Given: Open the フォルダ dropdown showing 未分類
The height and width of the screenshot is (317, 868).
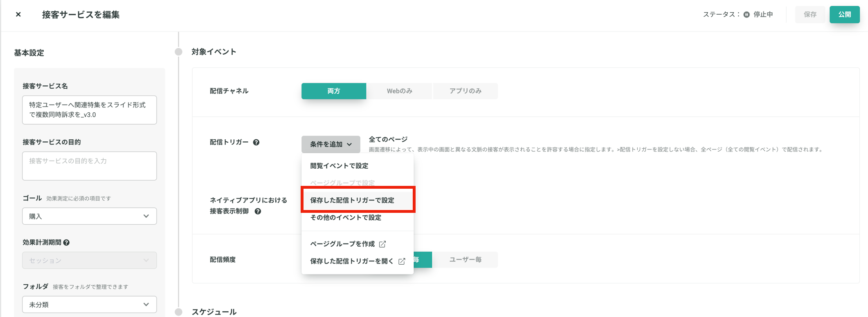Looking at the screenshot, I should [x=90, y=304].
